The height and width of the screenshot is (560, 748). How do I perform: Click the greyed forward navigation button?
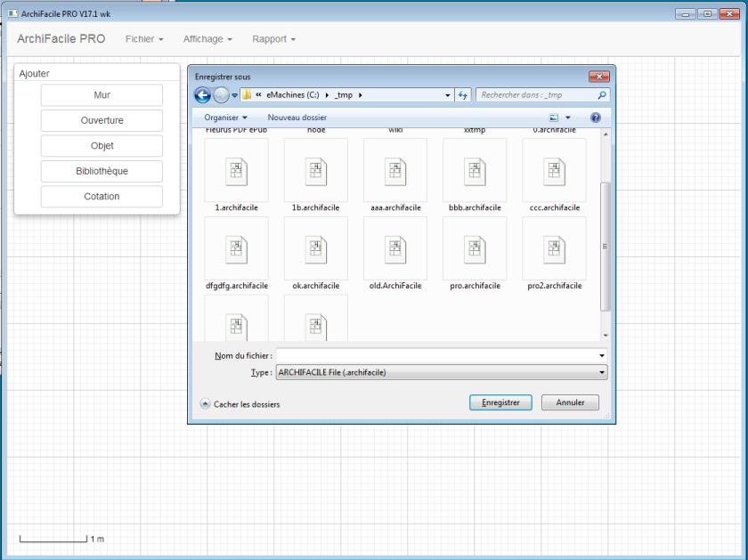(x=221, y=95)
